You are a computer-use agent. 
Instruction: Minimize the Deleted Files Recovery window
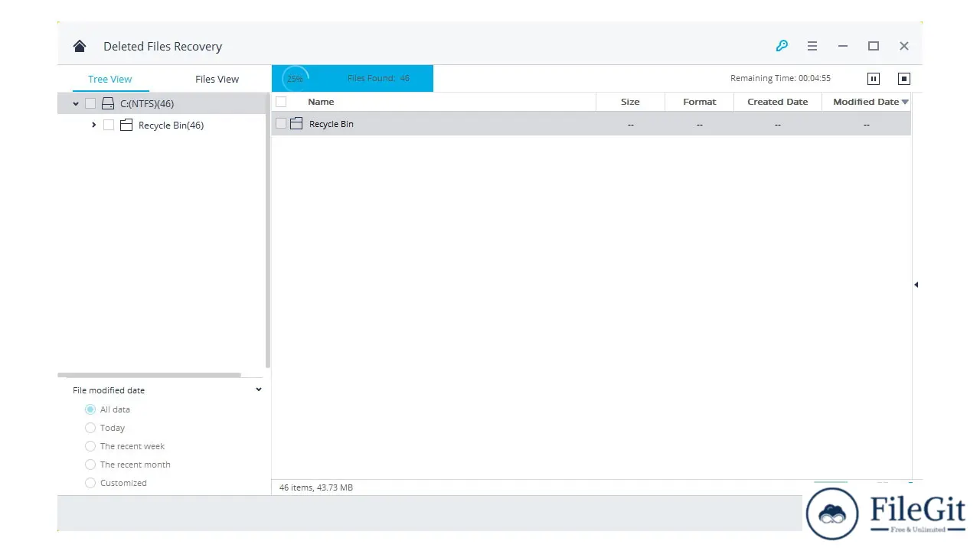coord(843,46)
